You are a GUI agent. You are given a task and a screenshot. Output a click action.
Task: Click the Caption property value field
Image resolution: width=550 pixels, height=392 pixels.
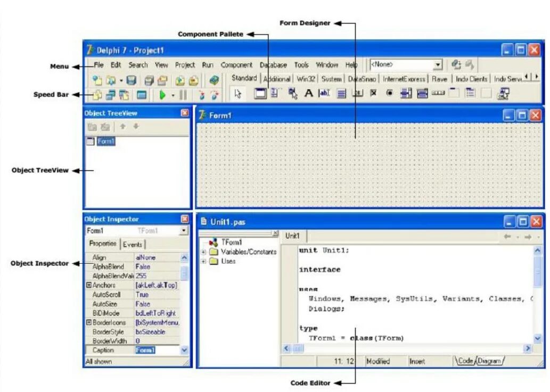pyautogui.click(x=157, y=350)
